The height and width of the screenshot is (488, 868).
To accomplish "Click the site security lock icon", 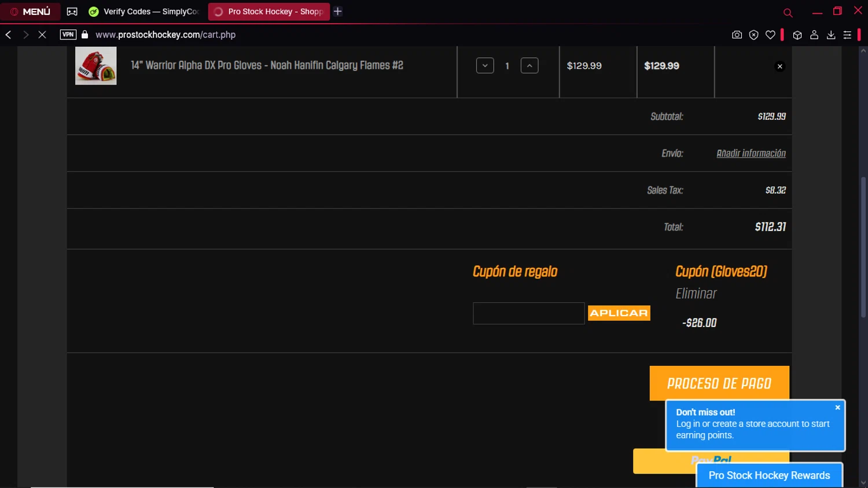I will tap(85, 35).
